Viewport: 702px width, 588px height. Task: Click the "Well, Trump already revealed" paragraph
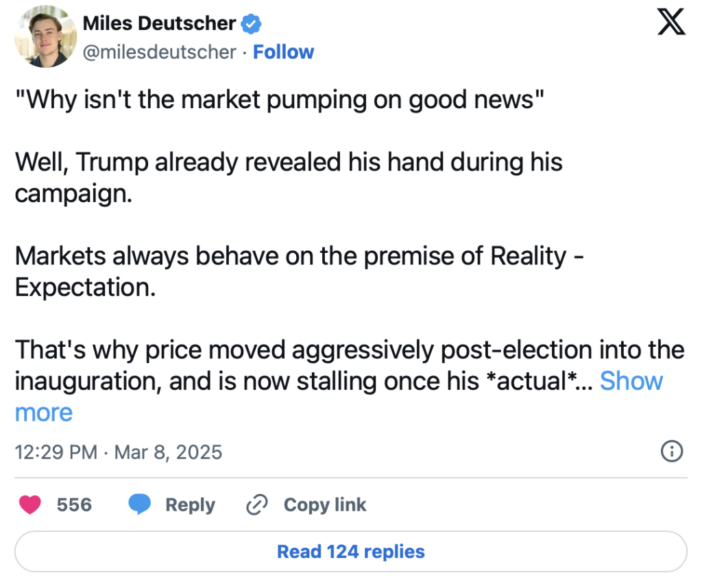[288, 177]
